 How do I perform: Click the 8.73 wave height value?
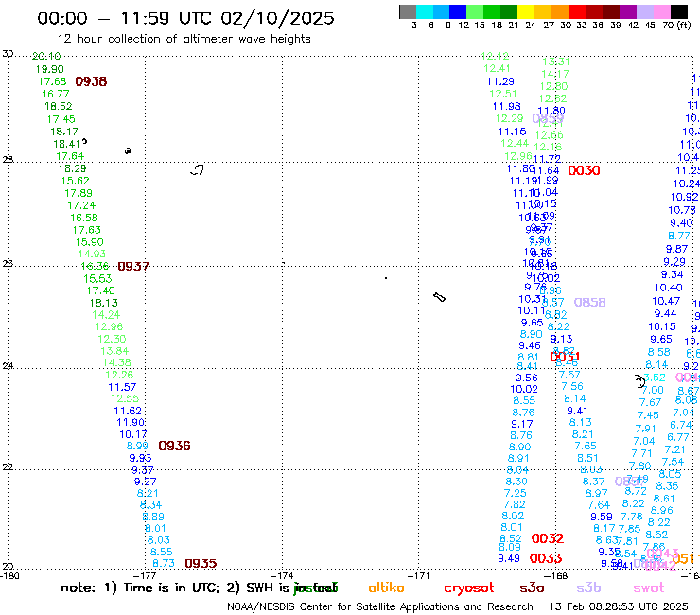[x=164, y=563]
